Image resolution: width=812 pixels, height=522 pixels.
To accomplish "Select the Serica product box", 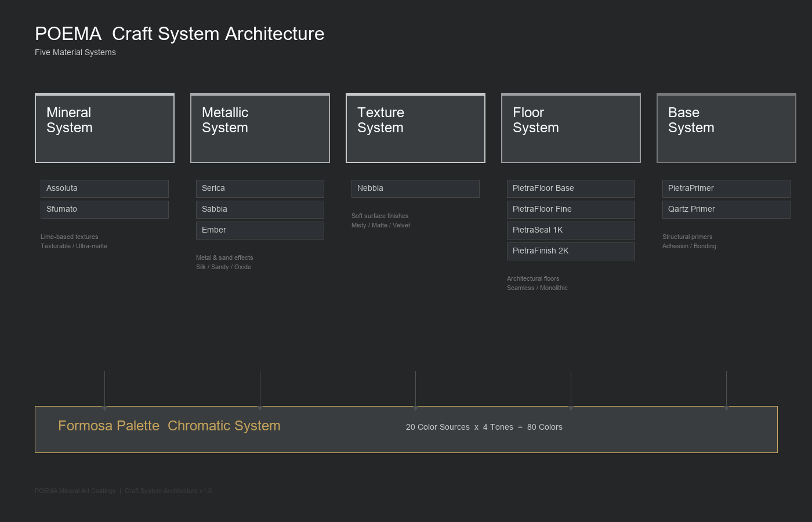I will 260,188.
